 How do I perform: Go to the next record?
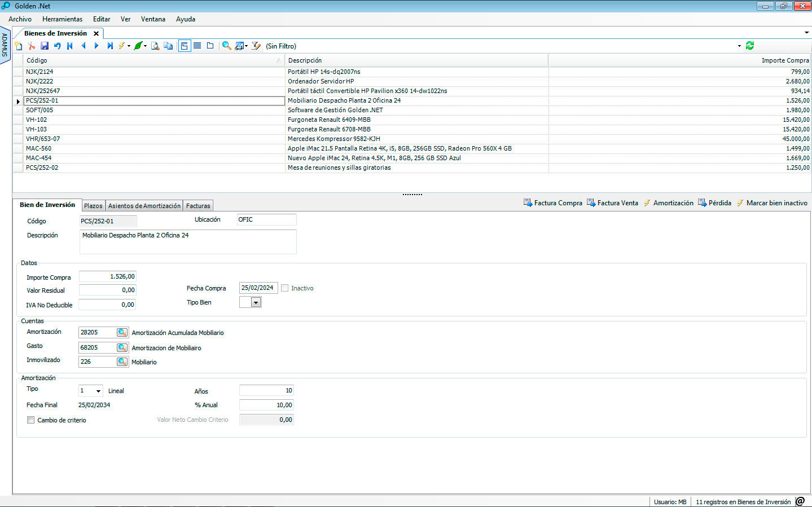tap(96, 46)
